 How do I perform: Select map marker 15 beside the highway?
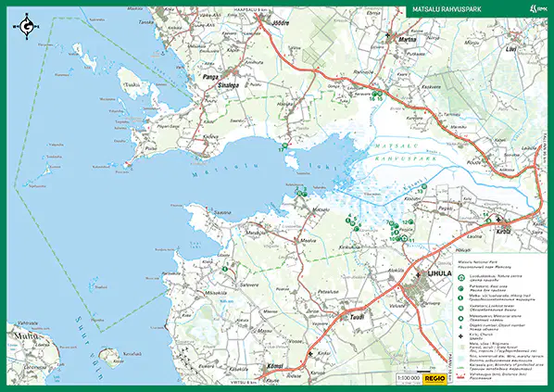[x=380, y=94]
